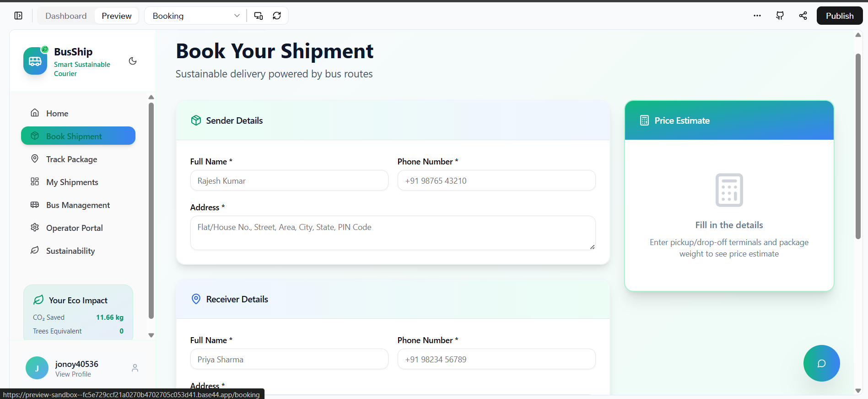Image resolution: width=868 pixels, height=399 pixels.
Task: Click the main page vertical scrollbar
Action: 858,147
